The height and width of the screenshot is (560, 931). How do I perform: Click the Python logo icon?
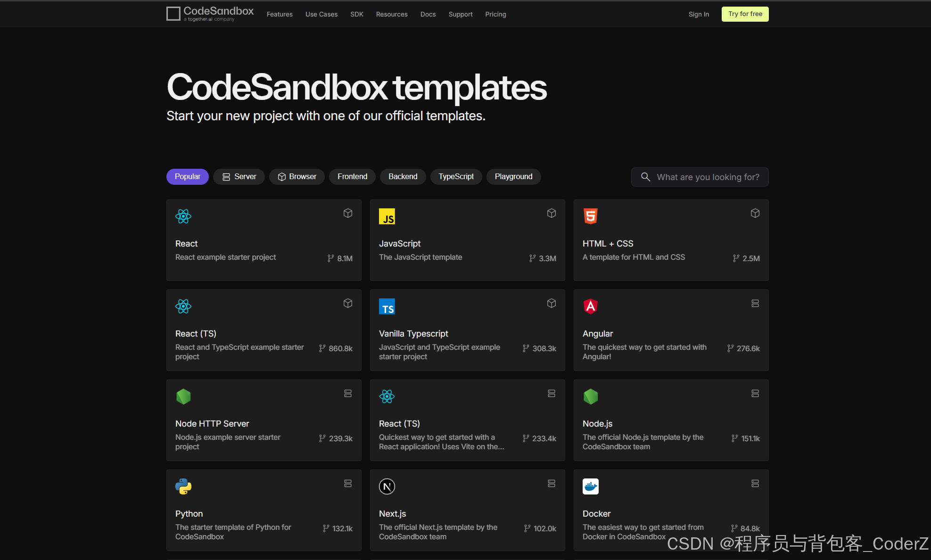click(183, 486)
